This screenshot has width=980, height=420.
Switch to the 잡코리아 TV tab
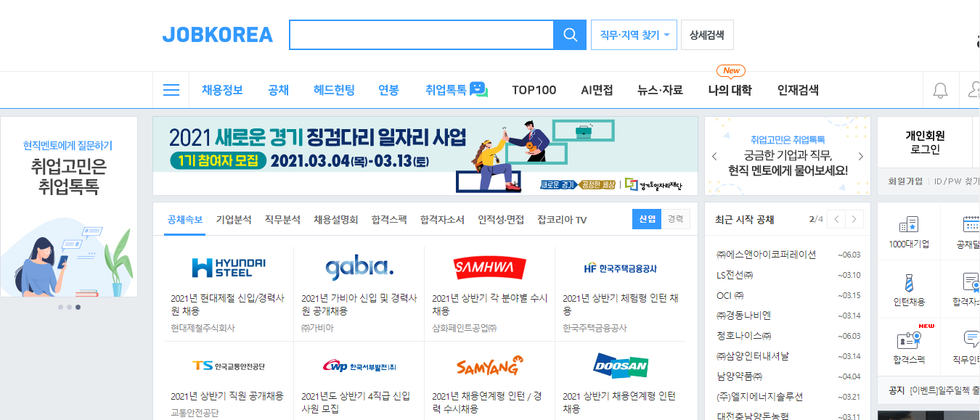pos(562,220)
